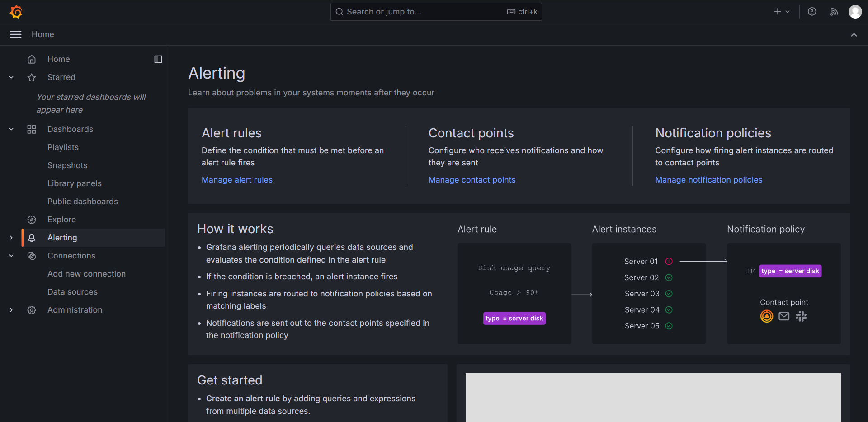Click the Dashboards grid icon
This screenshot has width=868, height=422.
click(32, 129)
